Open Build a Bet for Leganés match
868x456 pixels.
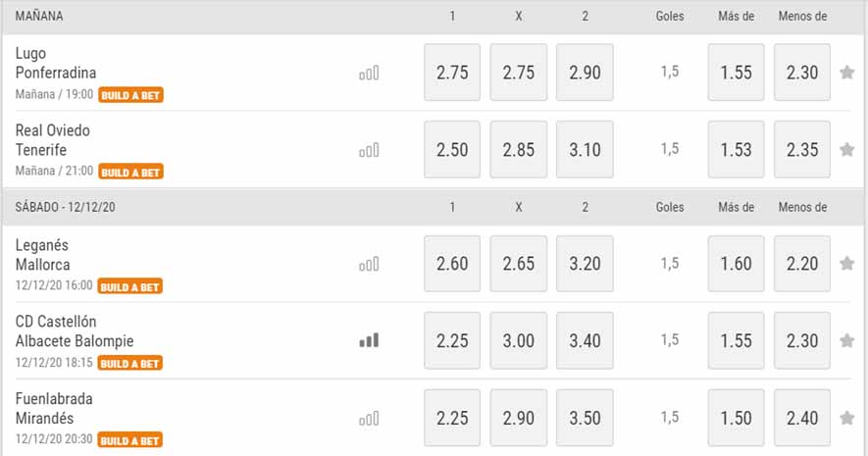[x=130, y=286]
